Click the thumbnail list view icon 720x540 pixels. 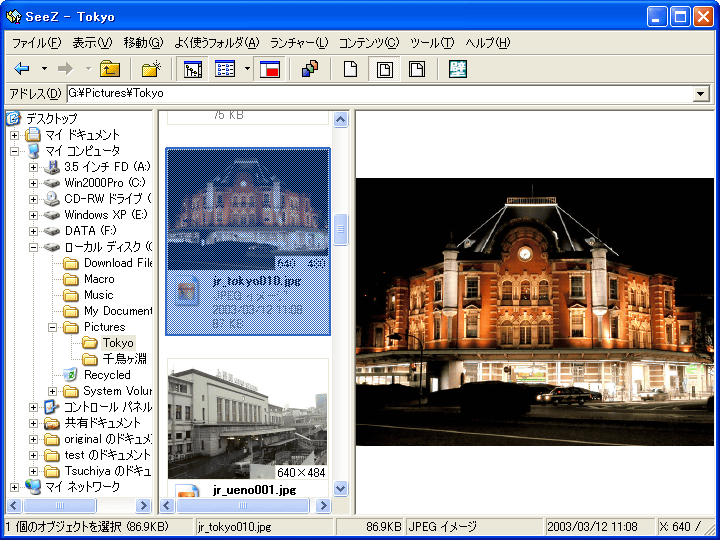coord(225,69)
